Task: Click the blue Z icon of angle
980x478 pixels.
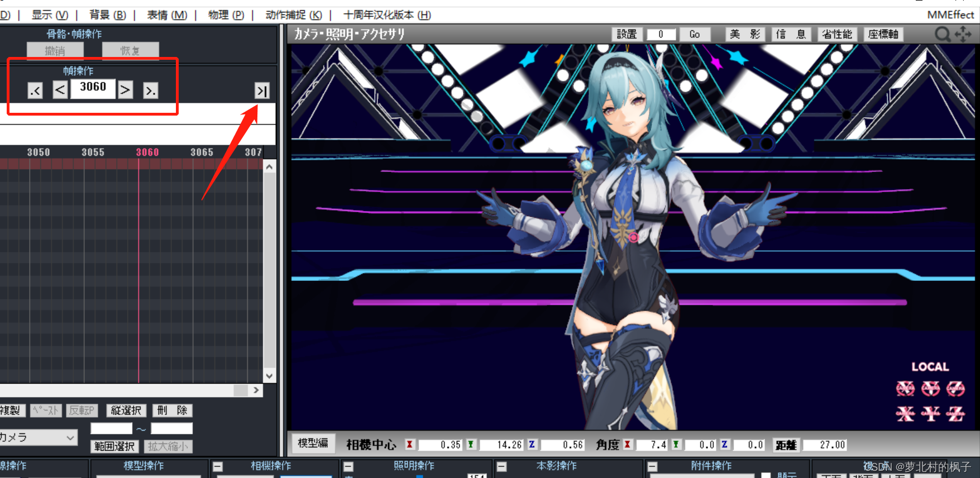Action: (725, 444)
